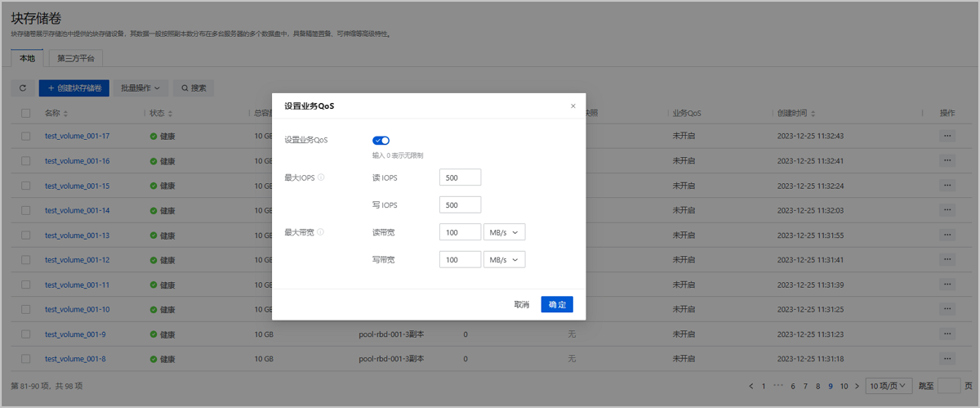This screenshot has width=980, height=408.
Task: Check the box for test_volume_001-14
Action: click(26, 210)
